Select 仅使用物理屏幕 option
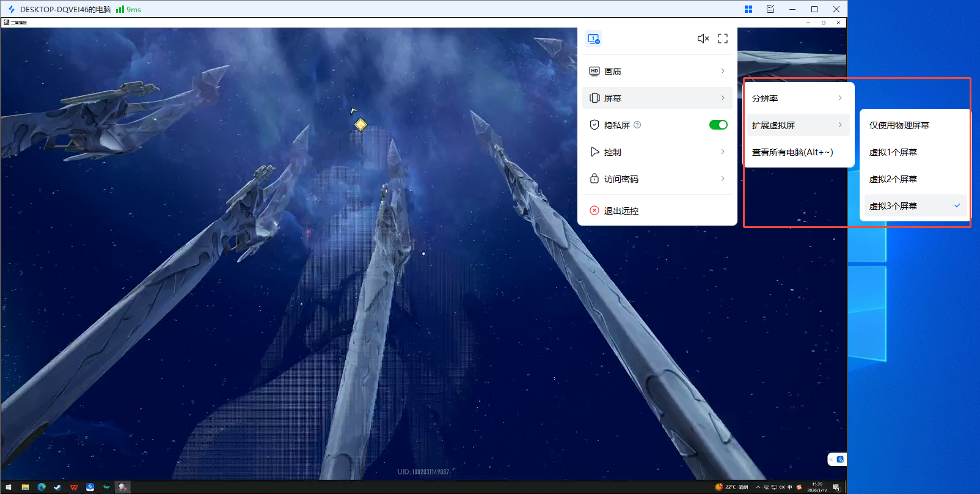 pos(915,125)
